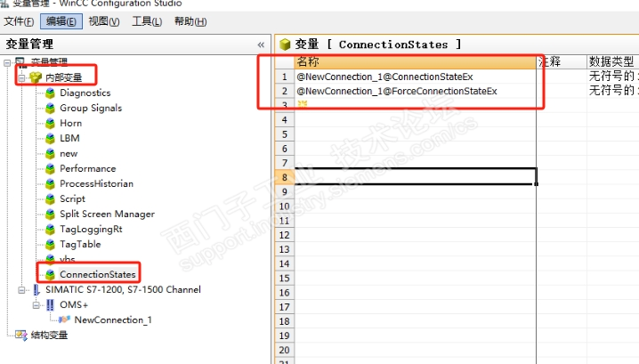Screen dimensions: 639x364
Task: Click the yellow cube icon beside 变量 title
Action: tap(285, 44)
